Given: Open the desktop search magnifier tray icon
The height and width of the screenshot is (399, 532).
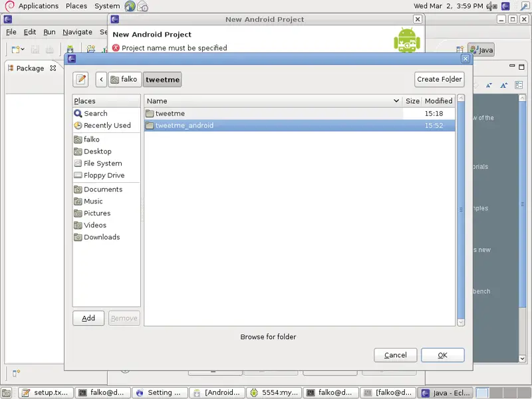Looking at the screenshot, I should (525, 6).
